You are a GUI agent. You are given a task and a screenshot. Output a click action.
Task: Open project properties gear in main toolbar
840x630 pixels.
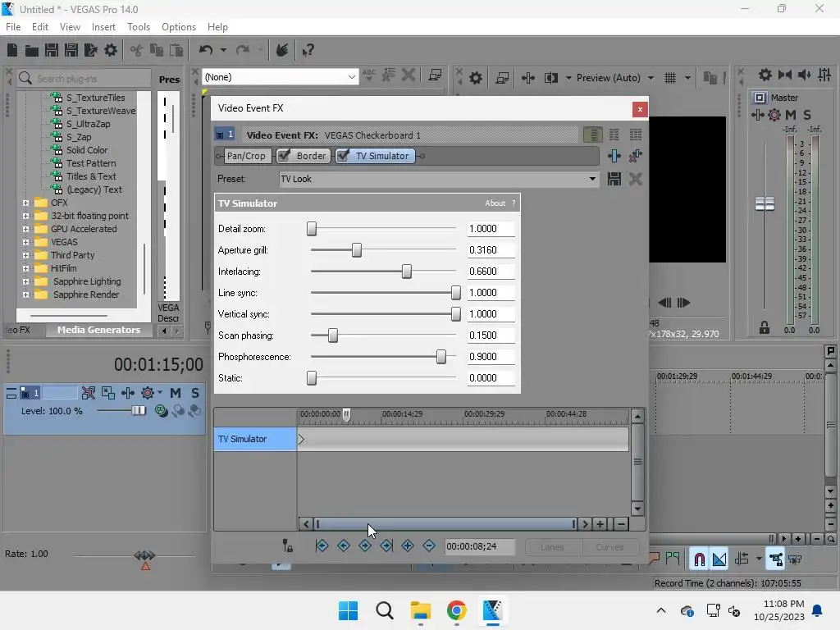point(111,50)
